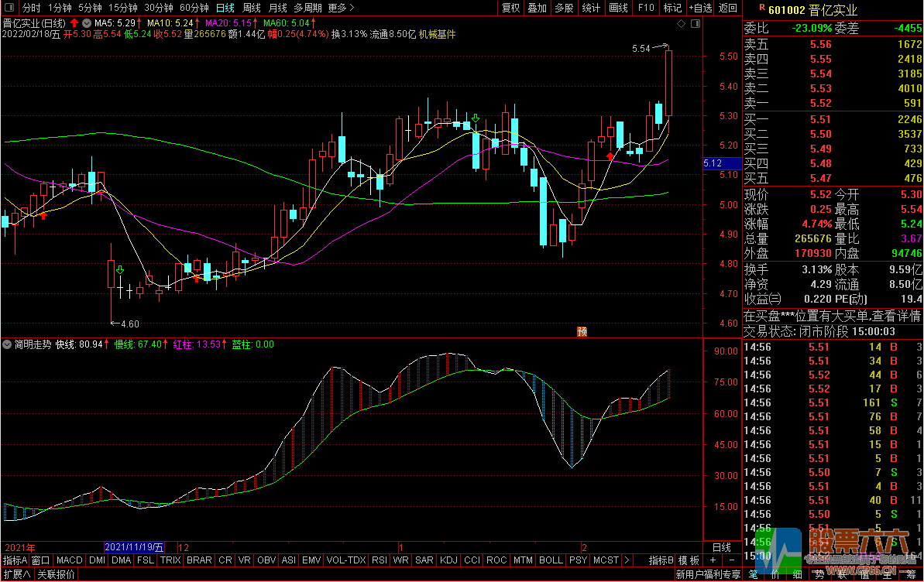Open the 窗口 selector

(40, 560)
